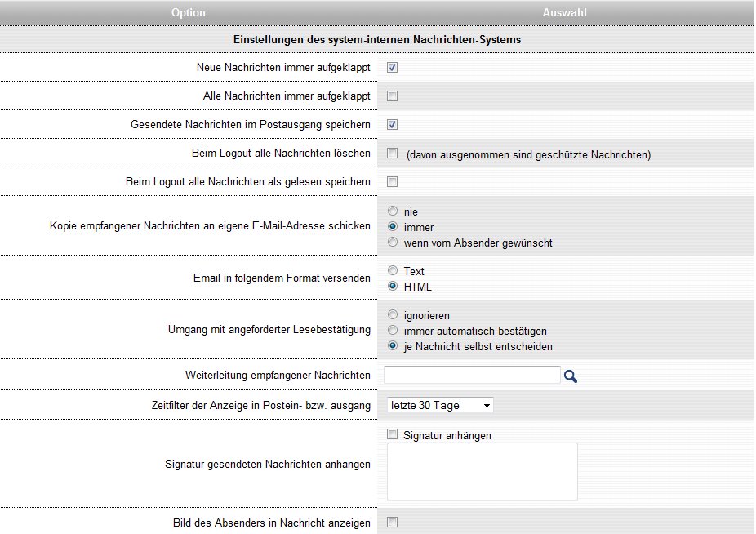
Task: Uncheck 'Neue Nachrichten immer aufgeklappt' checkbox
Action: click(392, 68)
